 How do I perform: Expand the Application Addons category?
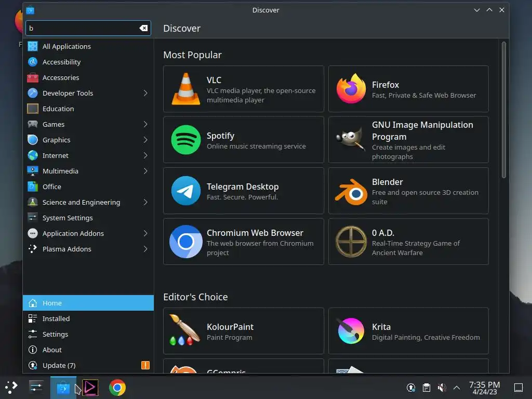[x=145, y=233]
